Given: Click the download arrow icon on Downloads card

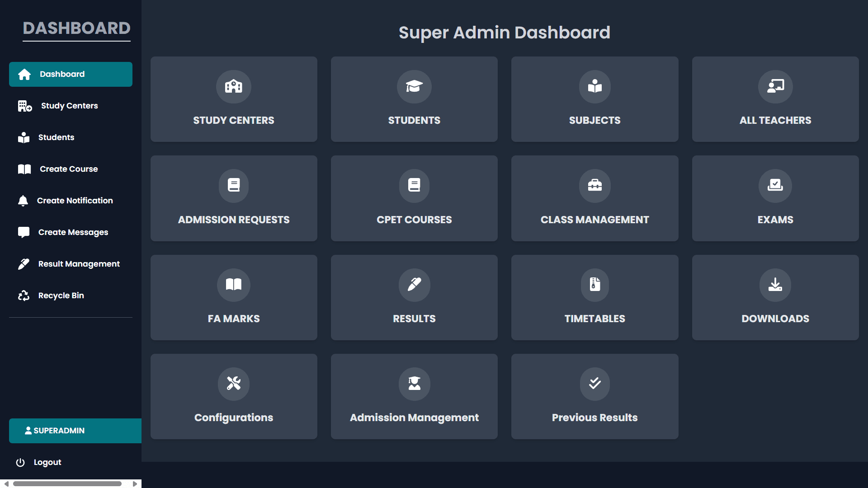Looking at the screenshot, I should pyautogui.click(x=775, y=285).
